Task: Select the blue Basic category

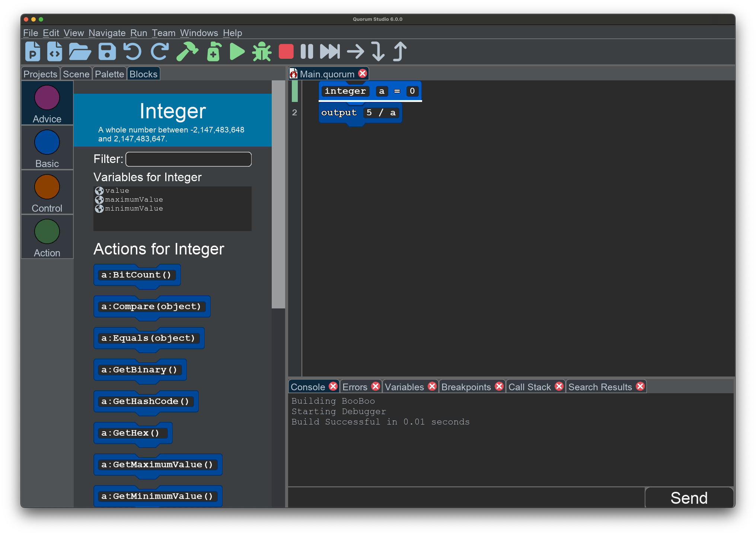Action: click(47, 148)
